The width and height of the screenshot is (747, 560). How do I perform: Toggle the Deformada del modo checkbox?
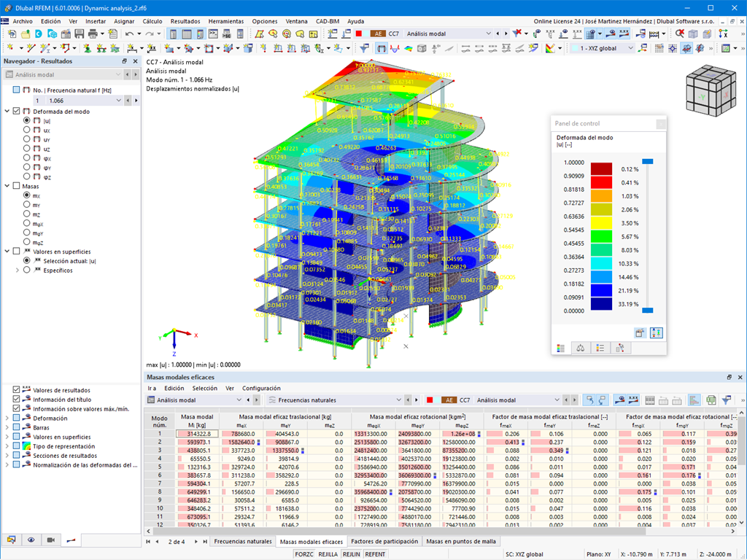click(x=16, y=111)
